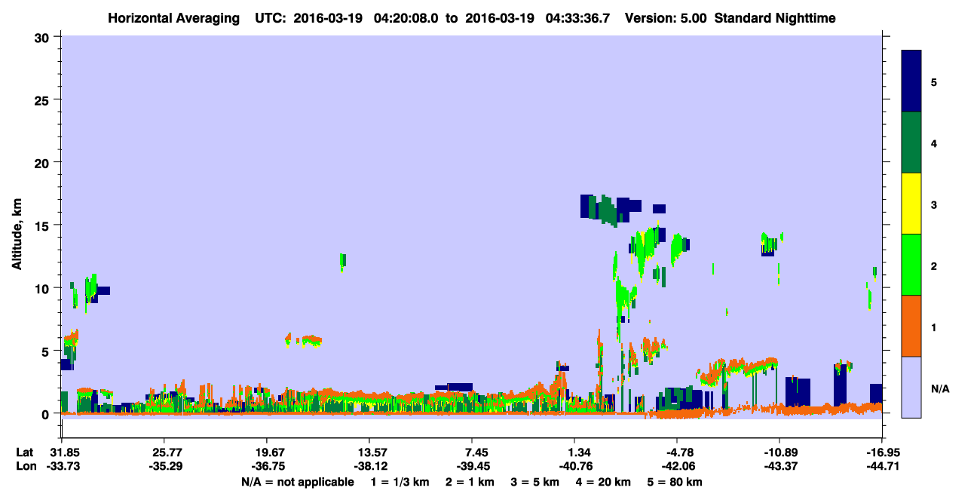Click latitude value '-4.78'
This screenshot has width=980, height=503.
677,452
